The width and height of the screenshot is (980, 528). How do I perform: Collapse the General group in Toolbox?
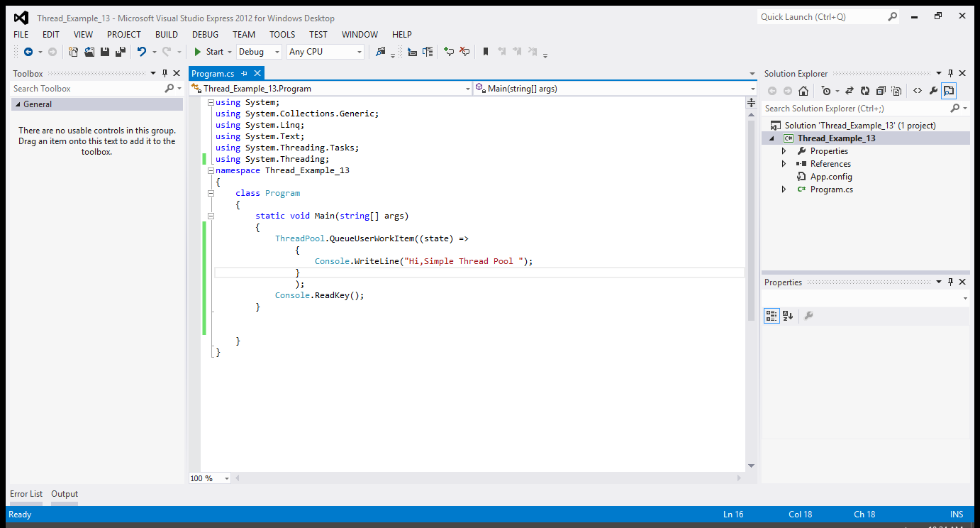point(17,104)
